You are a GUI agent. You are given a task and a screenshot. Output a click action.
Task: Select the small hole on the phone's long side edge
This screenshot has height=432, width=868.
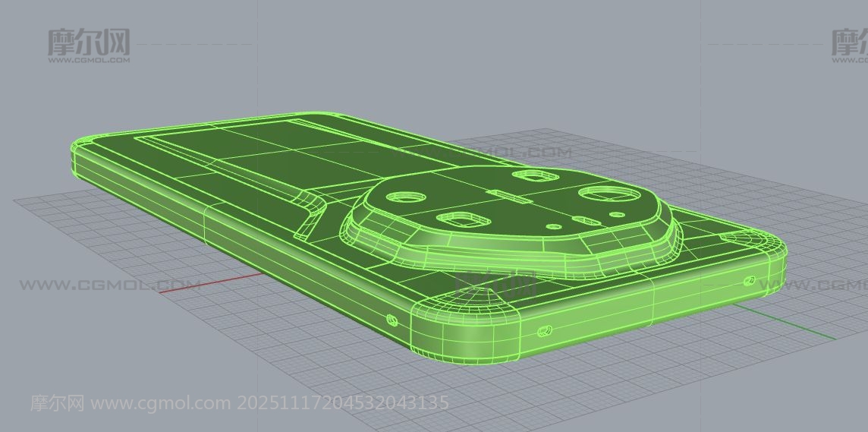point(392,320)
